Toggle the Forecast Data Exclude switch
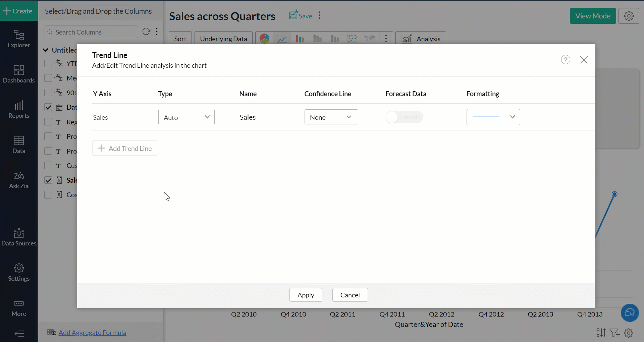This screenshot has width=644, height=342. click(404, 117)
